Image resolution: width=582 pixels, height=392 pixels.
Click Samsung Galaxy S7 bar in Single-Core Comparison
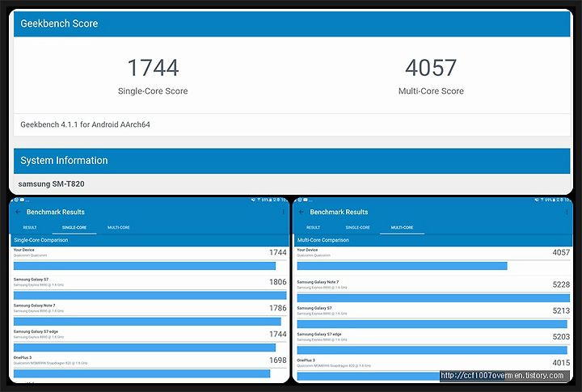(x=150, y=296)
